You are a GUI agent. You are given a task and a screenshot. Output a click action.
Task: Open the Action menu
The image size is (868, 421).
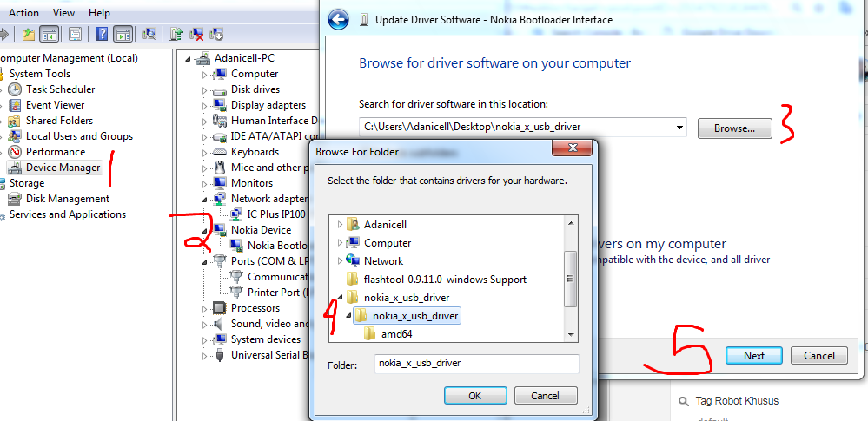23,13
